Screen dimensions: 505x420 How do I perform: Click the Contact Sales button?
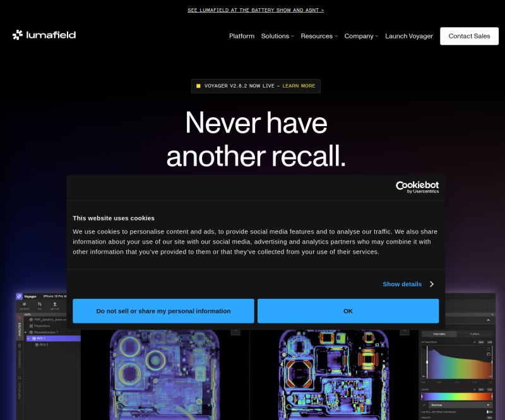(x=469, y=36)
